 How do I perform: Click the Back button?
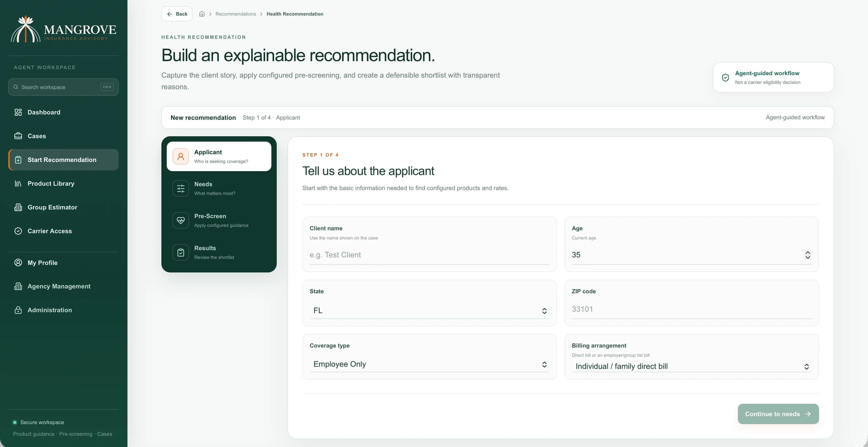(x=177, y=14)
